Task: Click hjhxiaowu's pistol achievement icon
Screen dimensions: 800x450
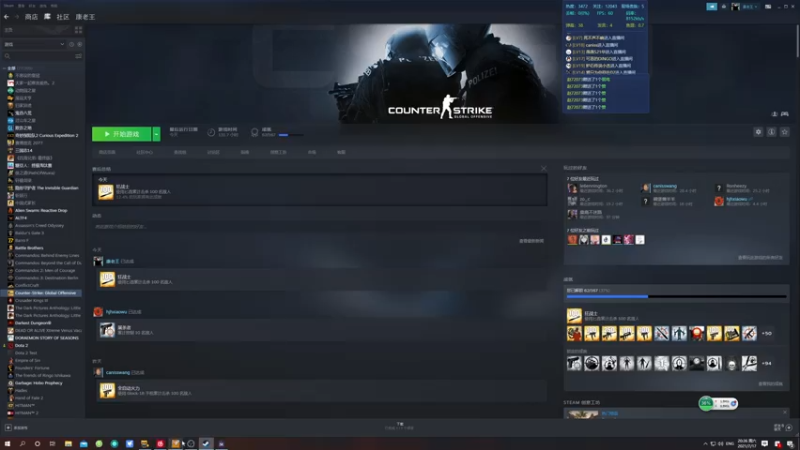Action: click(x=107, y=330)
